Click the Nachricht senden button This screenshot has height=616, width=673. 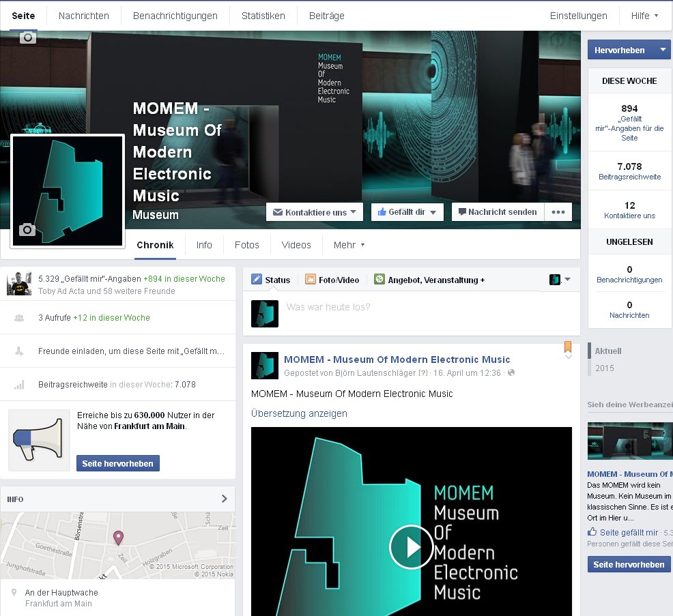[498, 212]
